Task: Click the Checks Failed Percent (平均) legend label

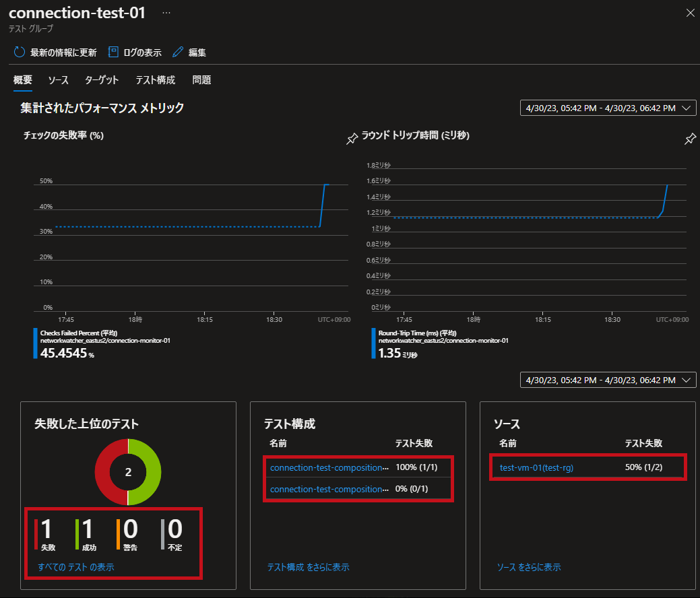Action: click(x=79, y=333)
